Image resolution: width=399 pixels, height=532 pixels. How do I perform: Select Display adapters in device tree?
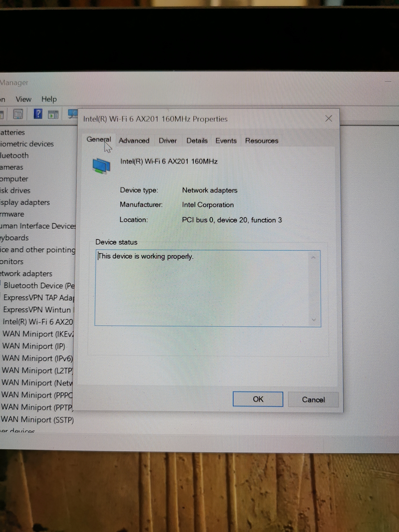(x=25, y=202)
